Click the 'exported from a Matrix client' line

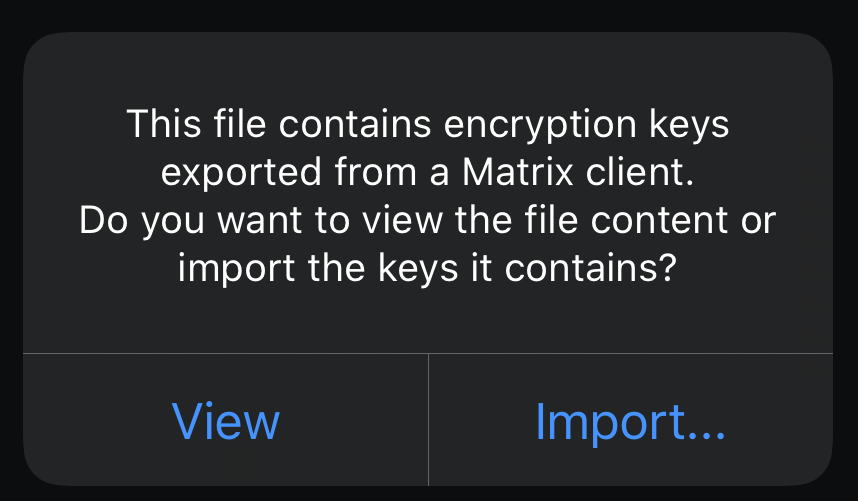[428, 172]
